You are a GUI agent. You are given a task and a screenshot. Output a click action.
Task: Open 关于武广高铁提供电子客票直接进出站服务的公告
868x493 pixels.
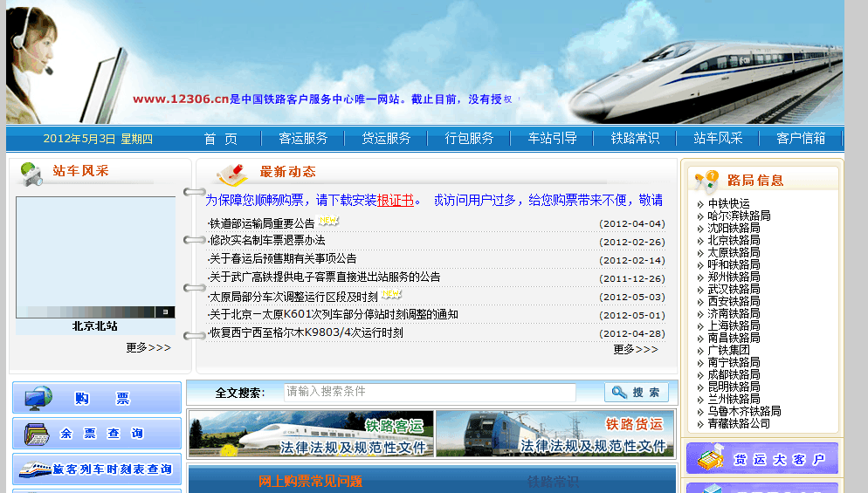point(324,277)
